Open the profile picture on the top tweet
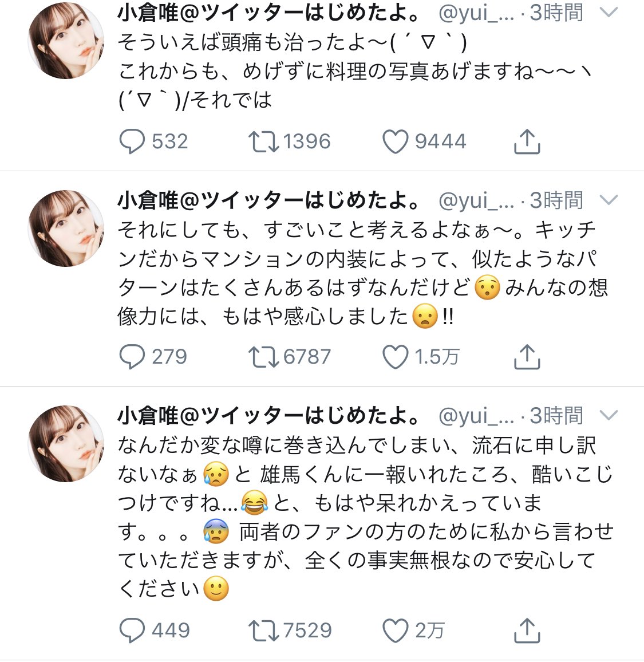The width and height of the screenshot is (644, 662). click(66, 41)
